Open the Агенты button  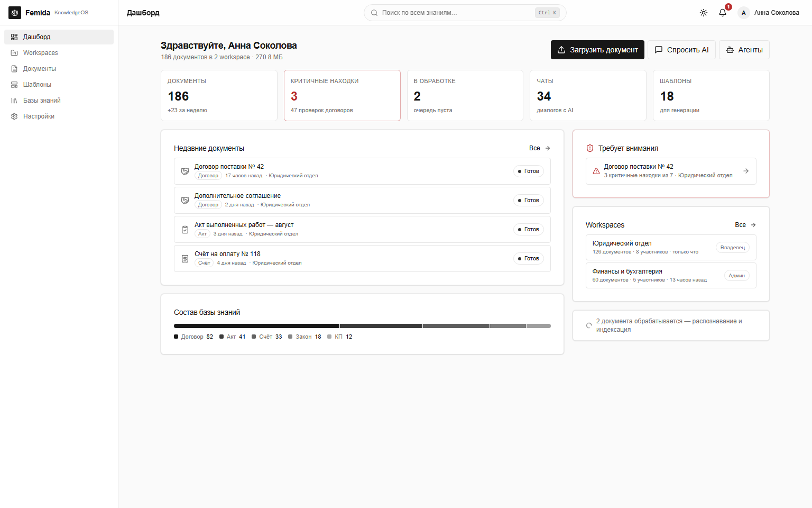pyautogui.click(x=744, y=50)
